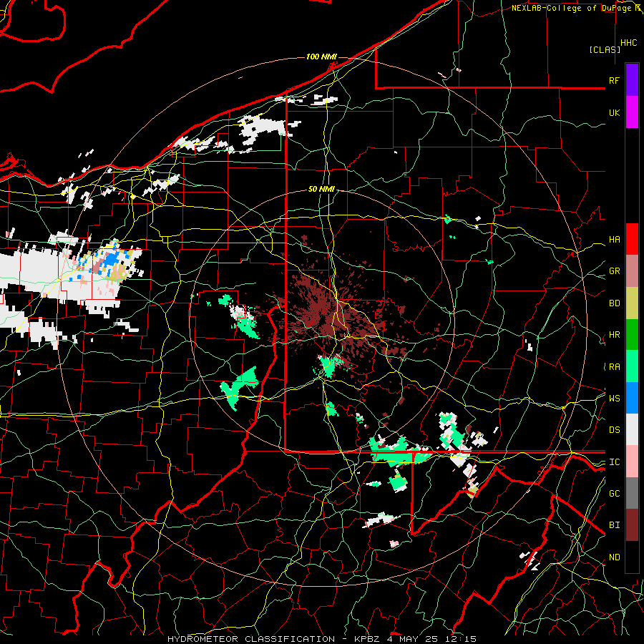Click the HA red legend swatch
Screen dimensions: 644x644
tap(632, 239)
